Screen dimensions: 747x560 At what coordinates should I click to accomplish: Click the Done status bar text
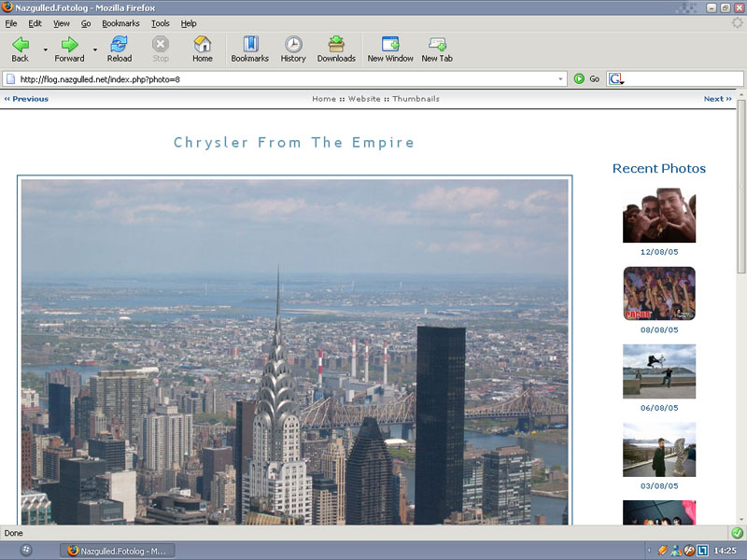(13, 533)
